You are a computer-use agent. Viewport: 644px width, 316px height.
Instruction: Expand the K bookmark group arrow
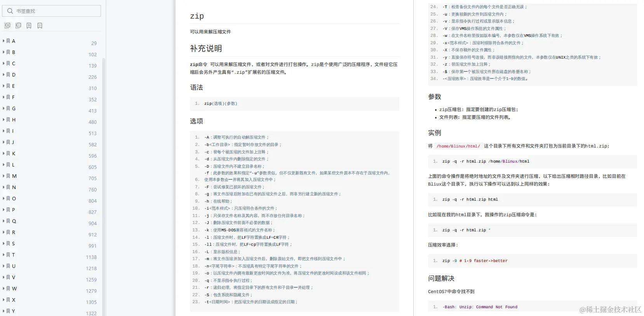(3, 153)
